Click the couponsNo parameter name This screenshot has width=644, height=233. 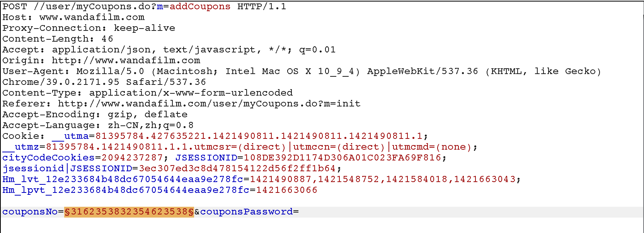pos(30,212)
